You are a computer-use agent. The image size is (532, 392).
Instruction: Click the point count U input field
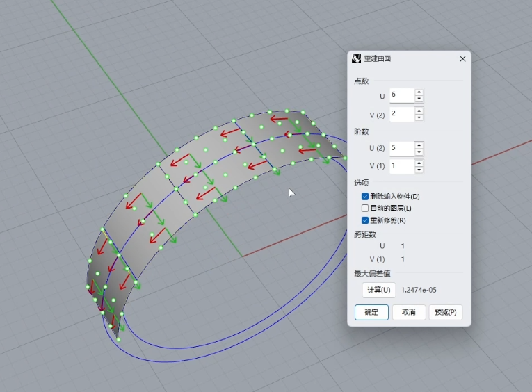[x=401, y=95]
